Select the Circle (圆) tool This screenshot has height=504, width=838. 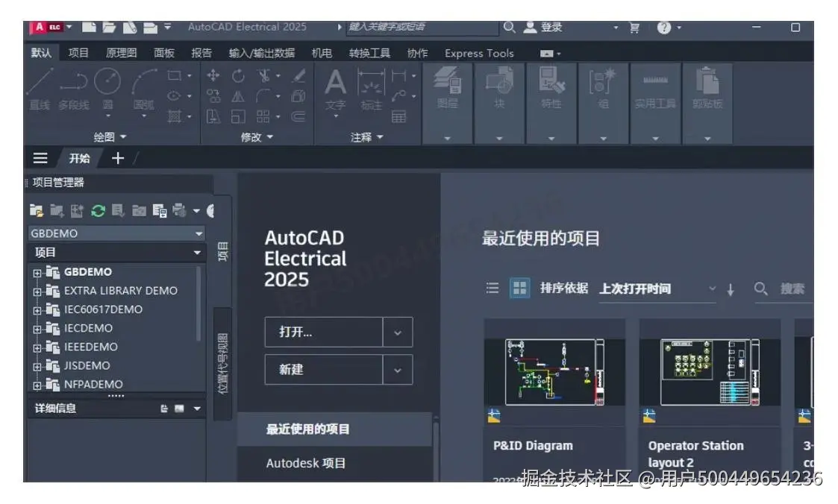pos(107,89)
